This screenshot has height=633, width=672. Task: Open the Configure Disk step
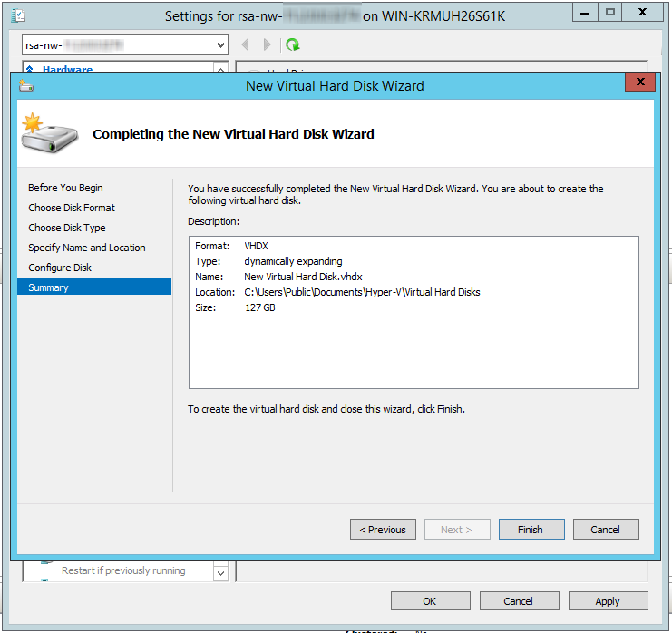pyautogui.click(x=60, y=268)
